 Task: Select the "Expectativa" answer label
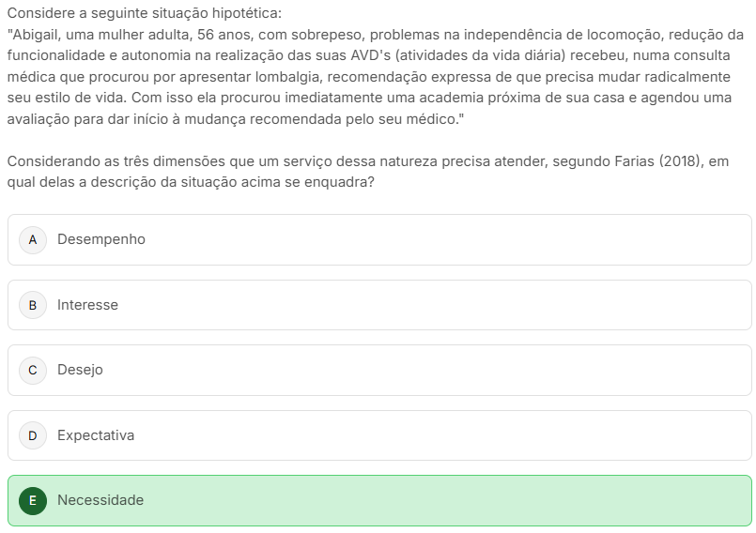click(96, 435)
